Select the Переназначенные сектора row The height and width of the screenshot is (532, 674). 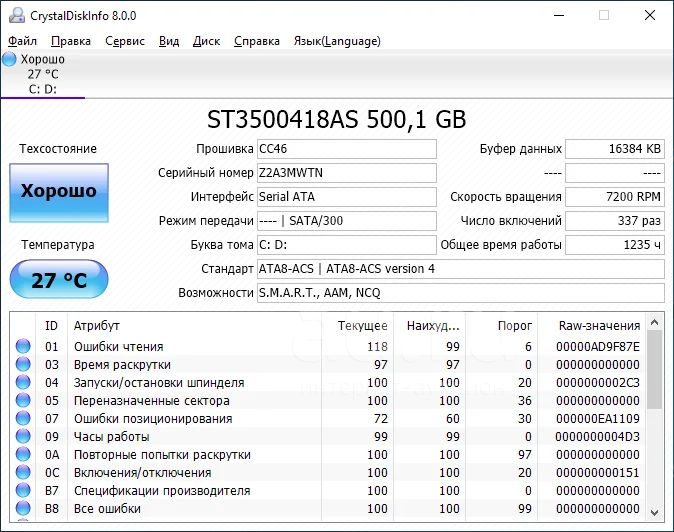click(329, 401)
